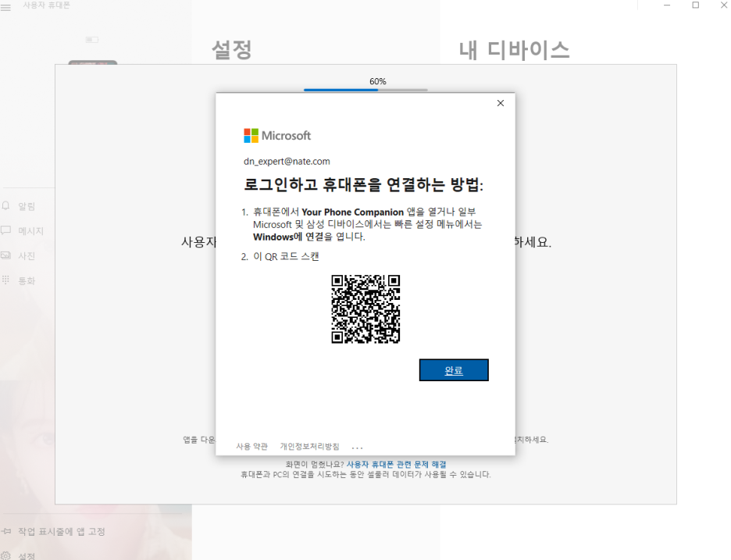Viewport: 731px width, 560px height.
Task: Select 통화 in the sidebar
Action: [26, 280]
